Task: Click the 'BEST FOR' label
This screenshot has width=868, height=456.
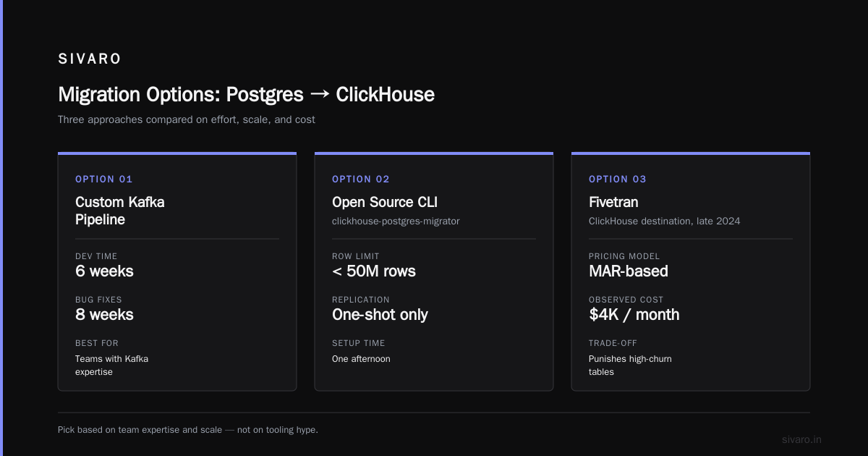Action: 97,343
